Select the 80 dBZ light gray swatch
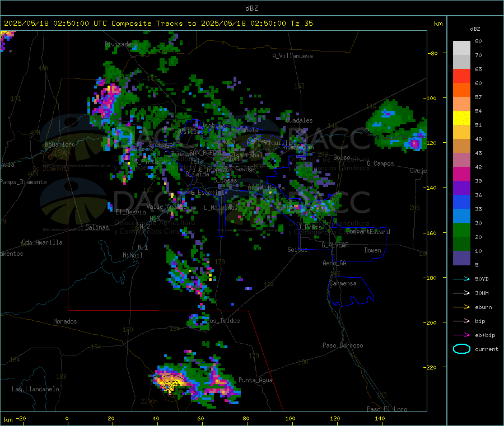Screen dimensions: 504x426 pyautogui.click(x=461, y=48)
